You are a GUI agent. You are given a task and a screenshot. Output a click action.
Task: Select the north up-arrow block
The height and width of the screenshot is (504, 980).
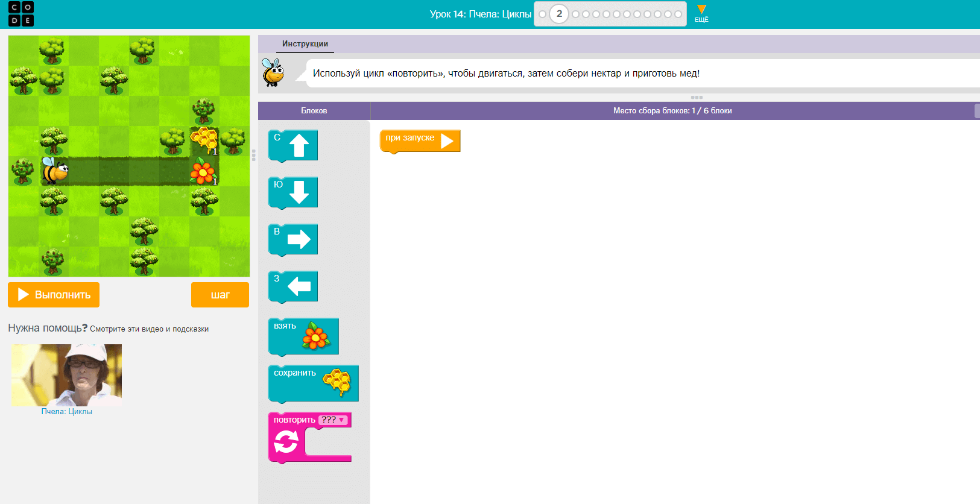293,145
